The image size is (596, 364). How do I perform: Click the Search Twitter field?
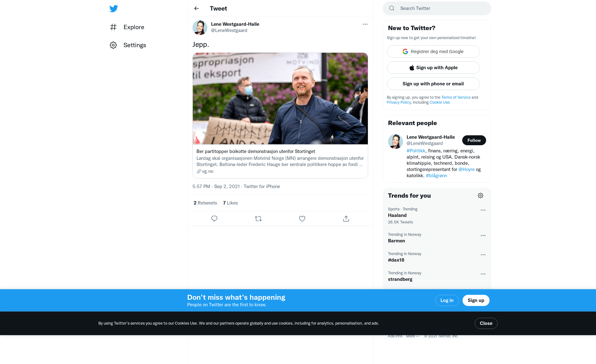click(x=437, y=8)
